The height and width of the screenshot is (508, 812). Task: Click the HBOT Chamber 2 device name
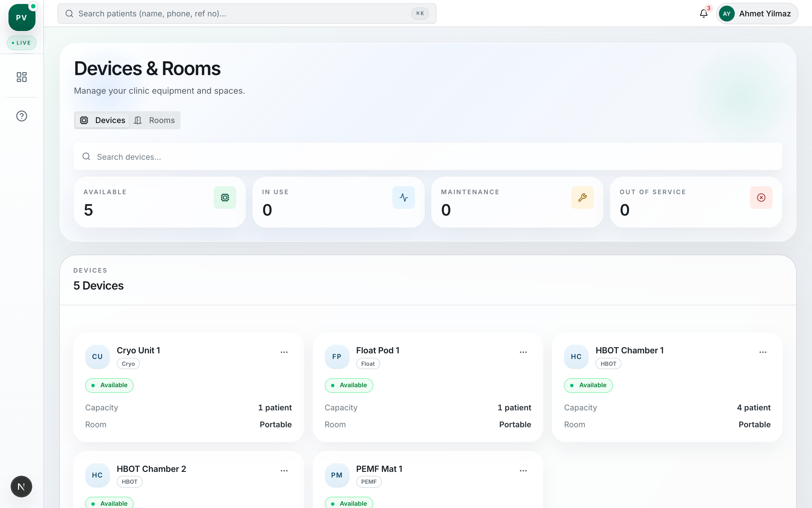(151, 469)
